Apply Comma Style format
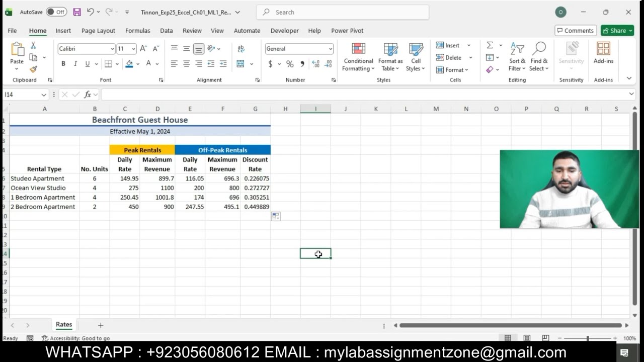The height and width of the screenshot is (362, 644). (x=302, y=64)
